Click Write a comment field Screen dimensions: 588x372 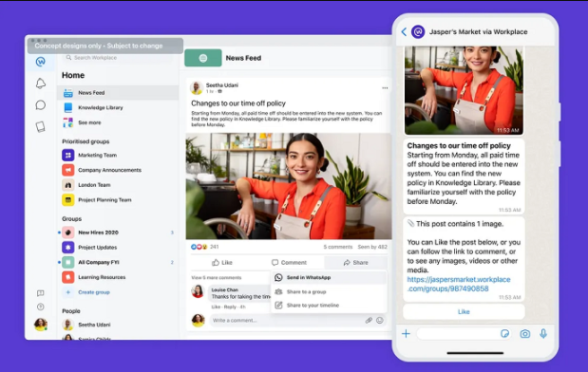298,321
